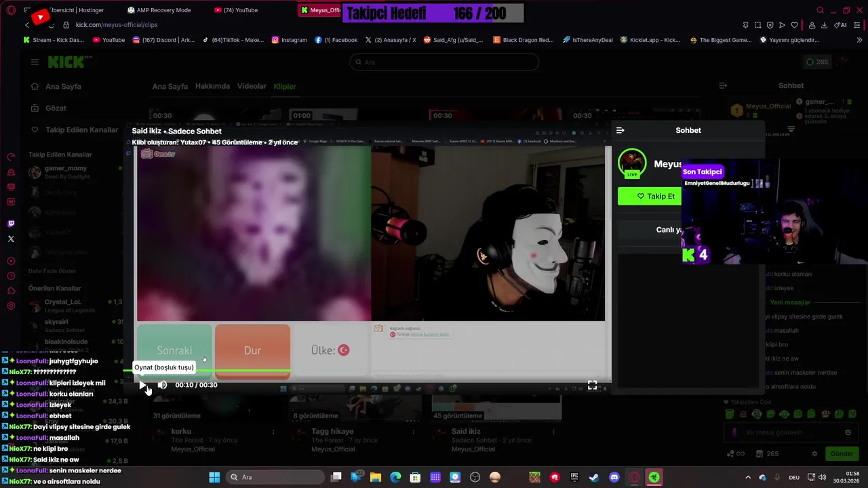
Task: Open options menu for the korku clip
Action: point(273,432)
